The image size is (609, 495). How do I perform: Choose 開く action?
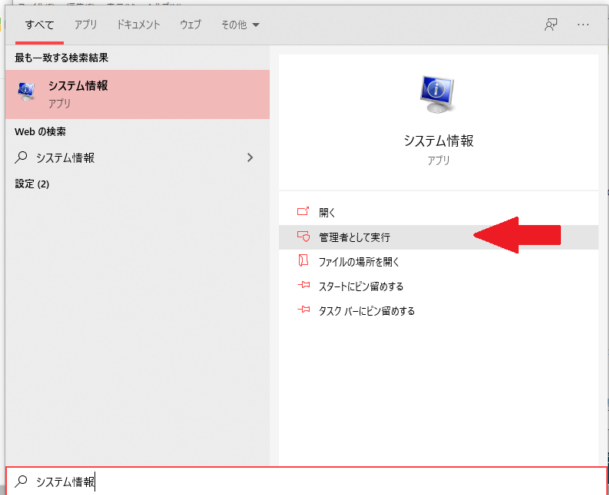coord(438,213)
